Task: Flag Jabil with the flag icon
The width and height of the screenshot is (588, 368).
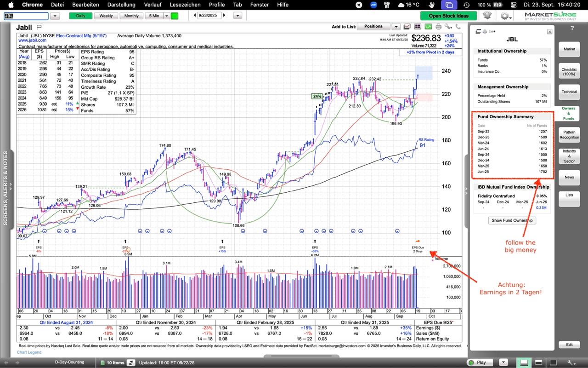Action: pyautogui.click(x=39, y=27)
